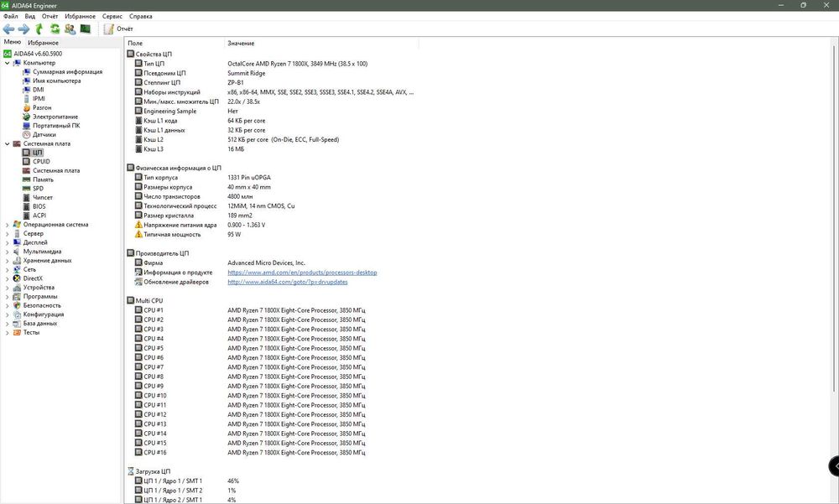
Task: Select the Напряжение питания ядра row
Action: [x=274, y=226]
